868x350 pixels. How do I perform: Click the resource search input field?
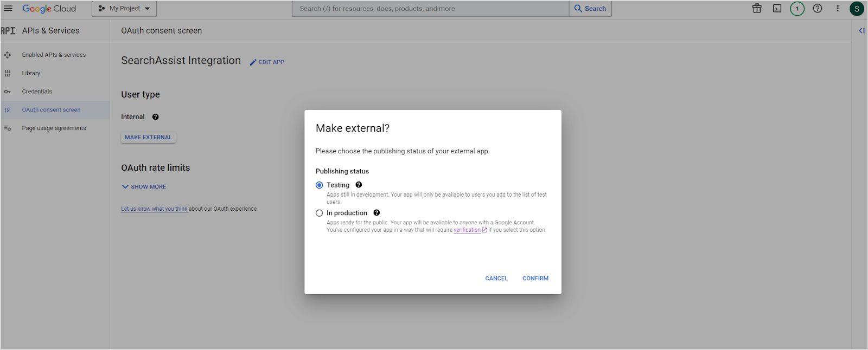coord(430,9)
